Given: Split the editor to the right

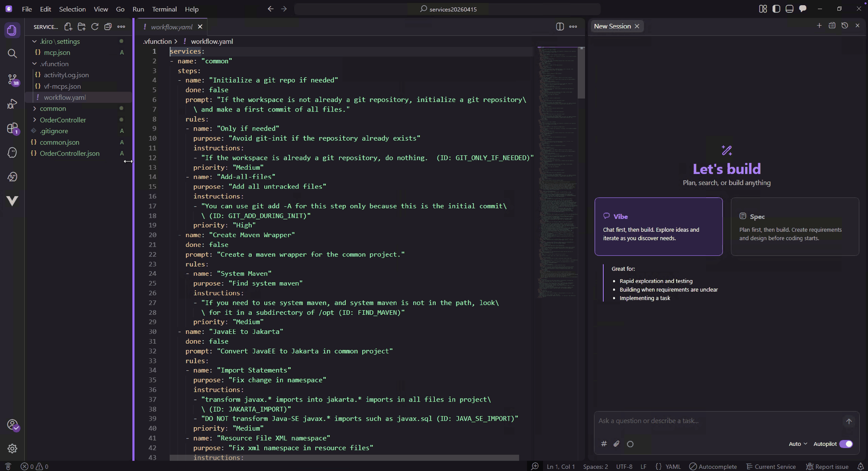Looking at the screenshot, I should pyautogui.click(x=560, y=26).
